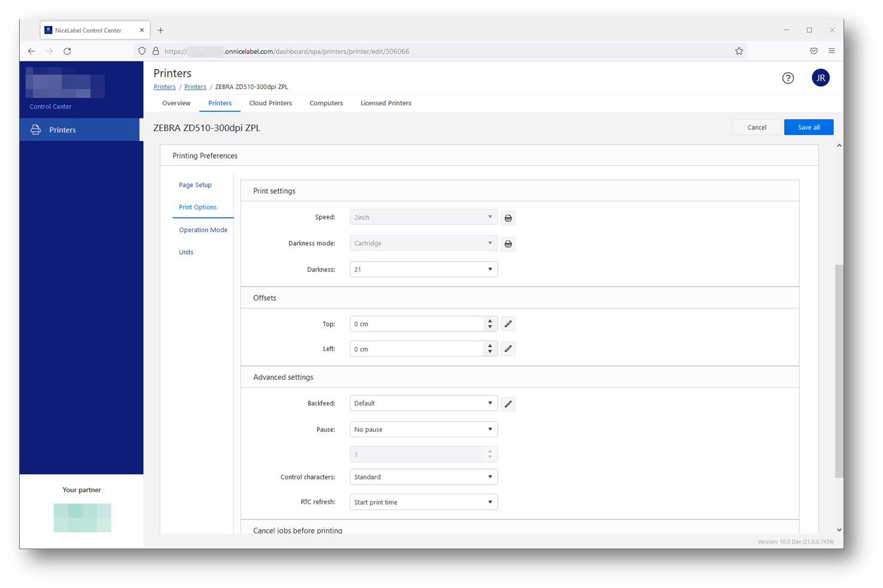Click the printer icon next to Speed
Image resolution: width=883 pixels, height=588 pixels.
[508, 218]
